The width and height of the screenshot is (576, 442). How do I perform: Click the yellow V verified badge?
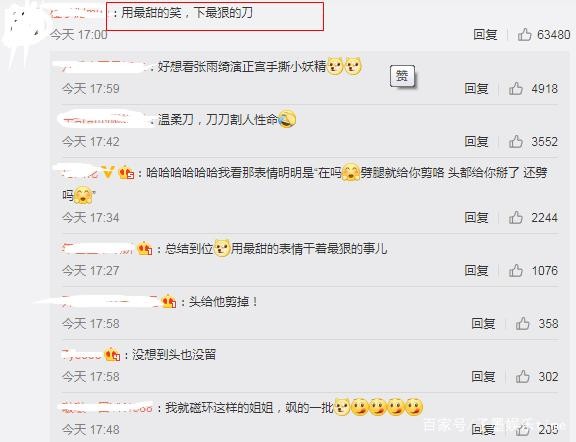point(108,172)
